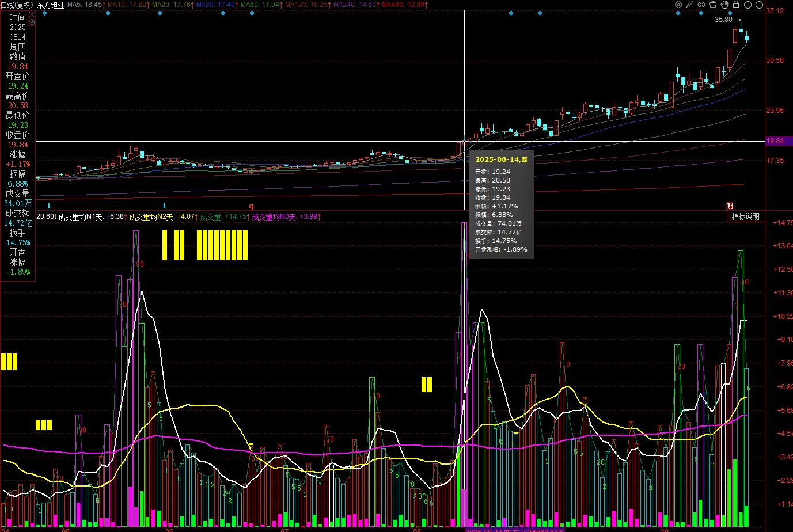The width and height of the screenshot is (793, 532).
Task: Zoom in with the plus icon
Action: pyautogui.click(x=748, y=5)
